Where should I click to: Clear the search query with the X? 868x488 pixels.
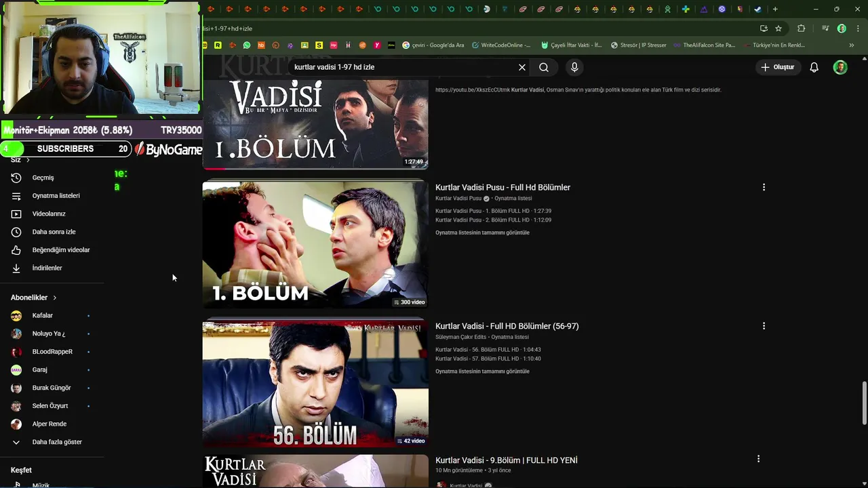coord(522,67)
